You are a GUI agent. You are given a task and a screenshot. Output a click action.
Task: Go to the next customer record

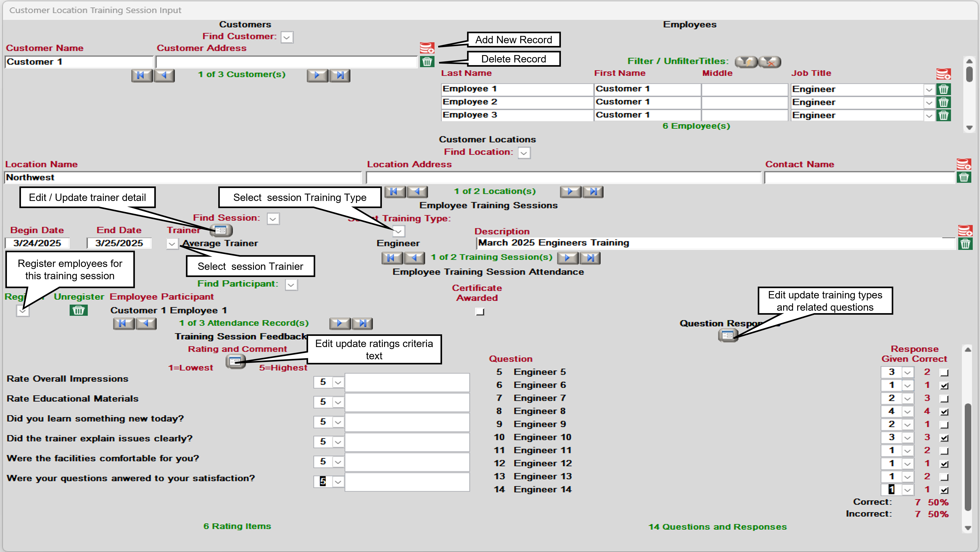(x=317, y=75)
